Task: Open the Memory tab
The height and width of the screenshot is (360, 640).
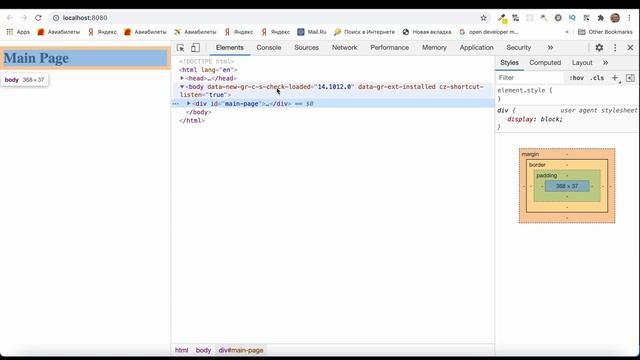Action: tap(434, 47)
